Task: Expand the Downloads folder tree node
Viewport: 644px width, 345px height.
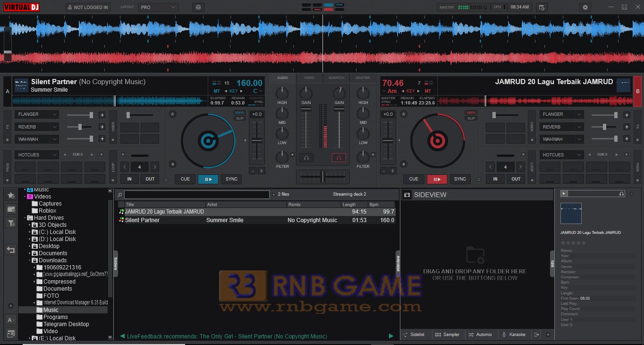Action: 29,260
